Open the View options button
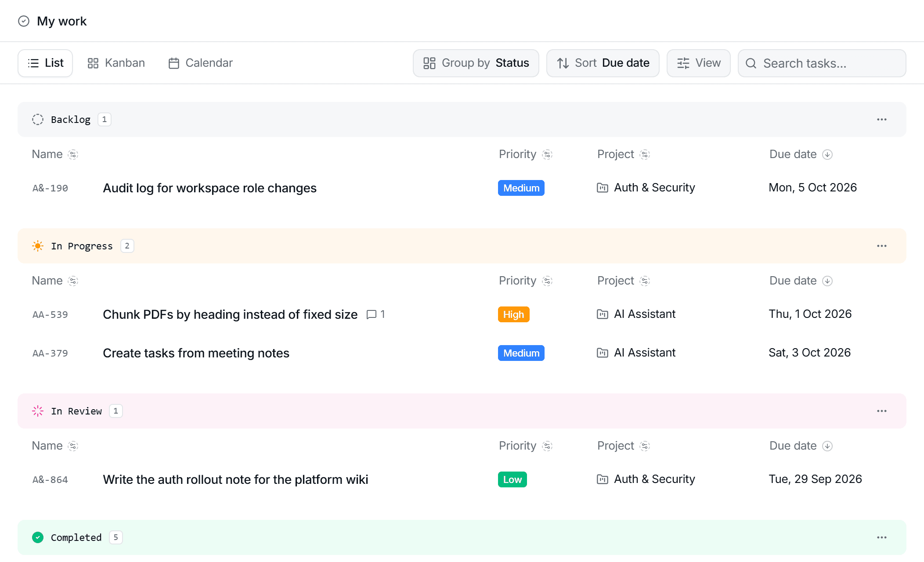Screen dimensions: 924x562 point(699,63)
